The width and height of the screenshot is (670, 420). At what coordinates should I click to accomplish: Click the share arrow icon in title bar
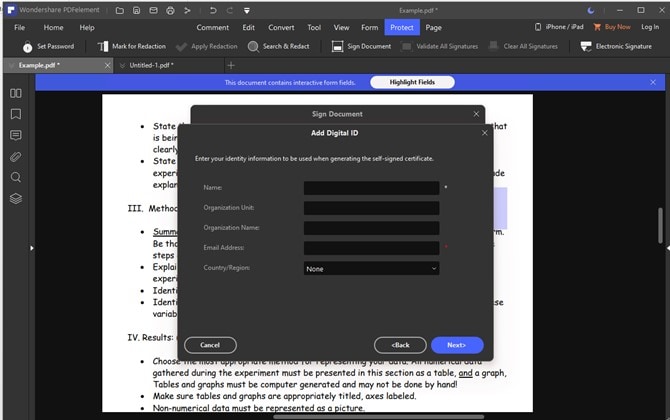[187, 10]
